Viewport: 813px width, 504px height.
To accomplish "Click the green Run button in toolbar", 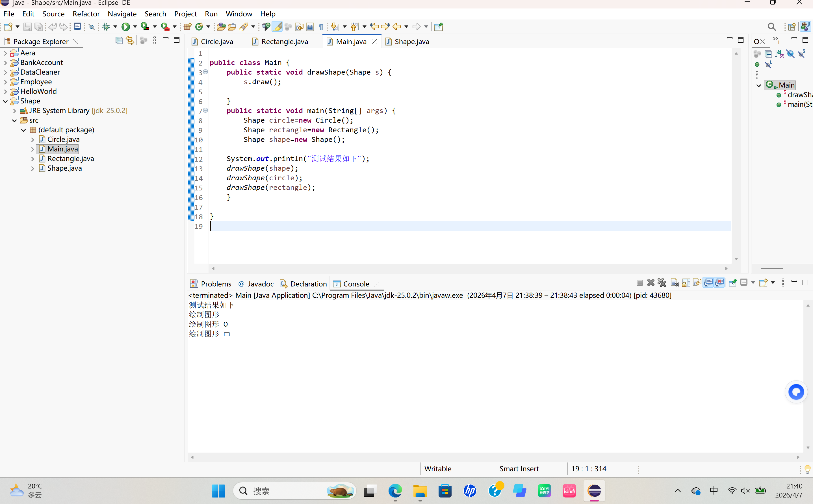I will pyautogui.click(x=125, y=27).
